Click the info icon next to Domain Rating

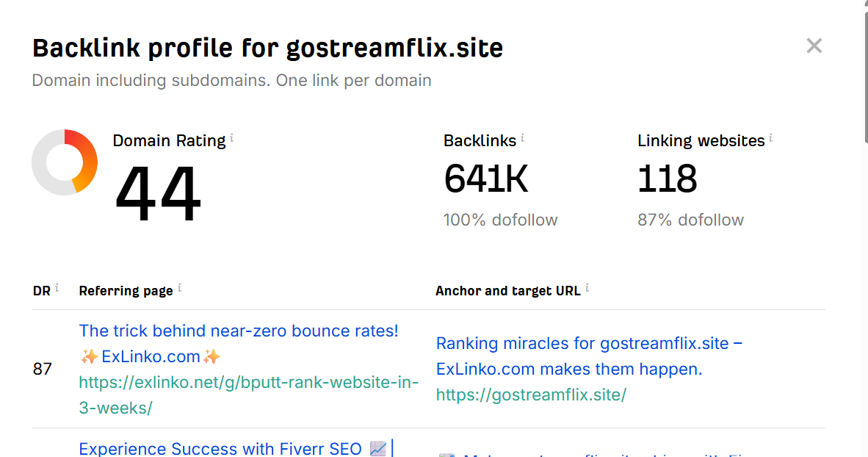coord(231,138)
